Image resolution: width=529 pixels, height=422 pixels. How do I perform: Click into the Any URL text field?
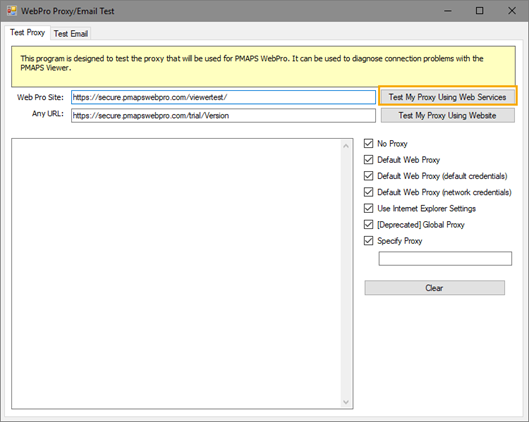tap(223, 115)
